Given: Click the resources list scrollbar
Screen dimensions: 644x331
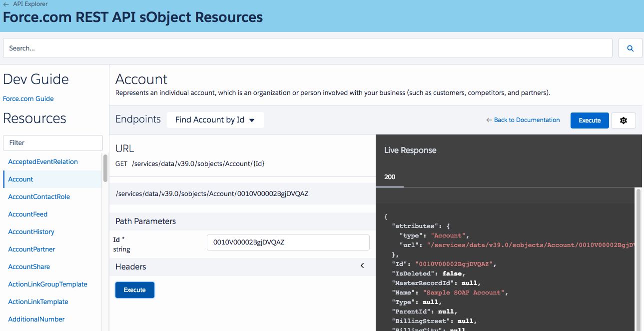Looking at the screenshot, I should [x=105, y=168].
